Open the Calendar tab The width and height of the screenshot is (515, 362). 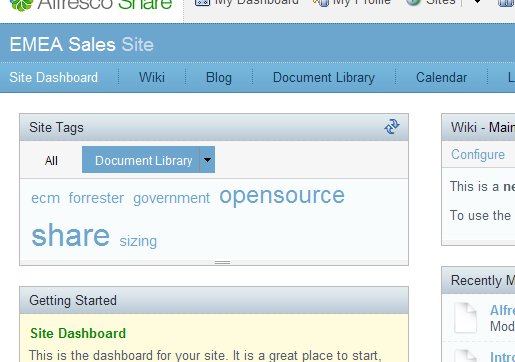pyautogui.click(x=441, y=77)
